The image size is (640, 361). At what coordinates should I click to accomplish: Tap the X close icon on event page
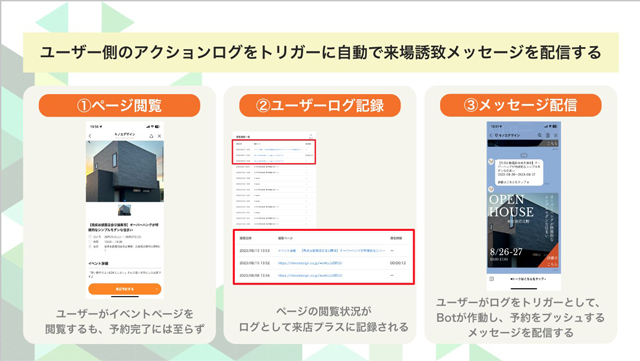click(x=160, y=136)
